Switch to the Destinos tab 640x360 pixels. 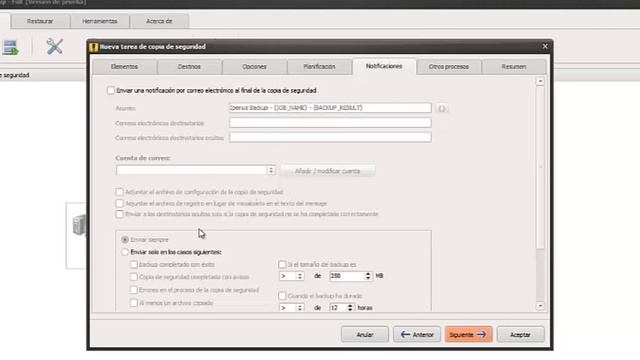click(x=189, y=67)
